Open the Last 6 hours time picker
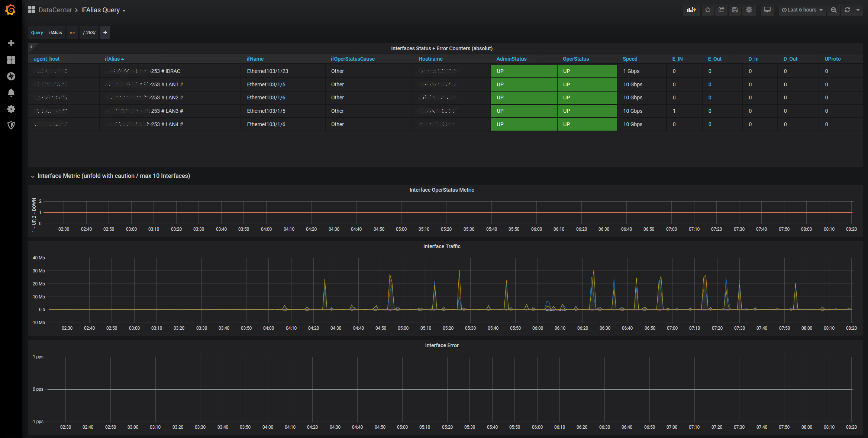Screen dimensions: 868x438 (x=802, y=10)
